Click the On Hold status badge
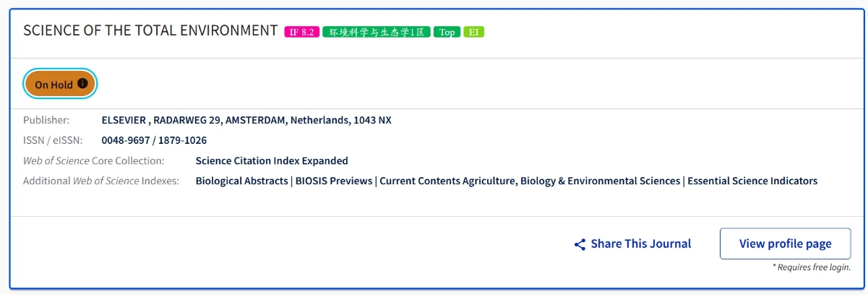868x297 pixels. click(x=60, y=85)
